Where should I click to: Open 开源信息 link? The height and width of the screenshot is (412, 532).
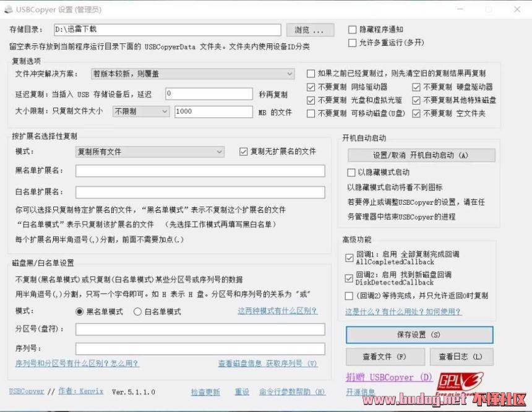point(360,392)
